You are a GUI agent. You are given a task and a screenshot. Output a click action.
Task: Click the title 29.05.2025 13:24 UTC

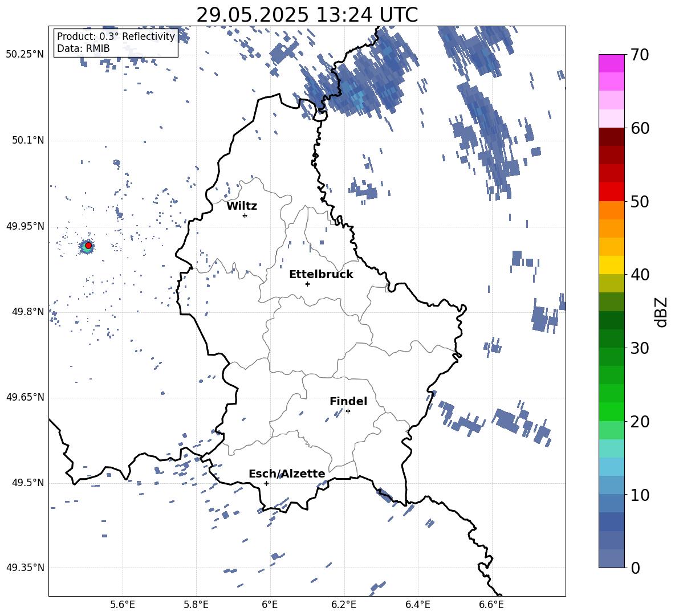click(x=307, y=15)
